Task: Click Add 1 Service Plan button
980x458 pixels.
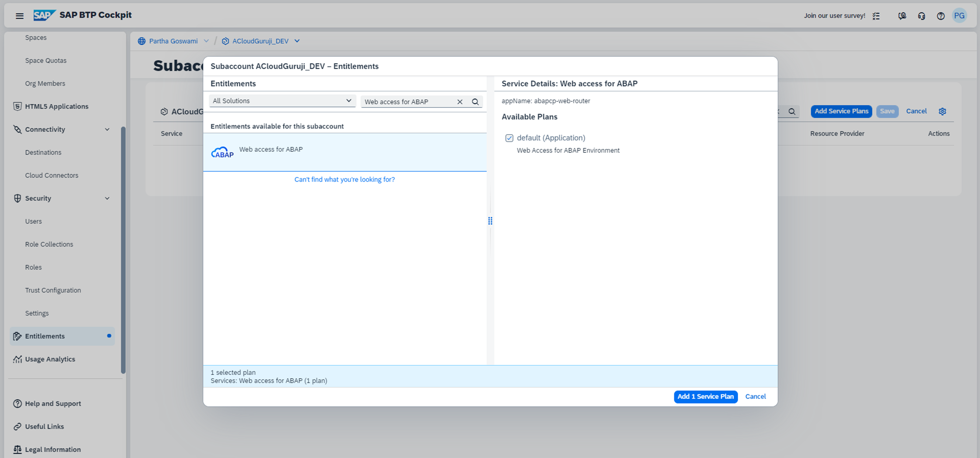Action: tap(705, 397)
